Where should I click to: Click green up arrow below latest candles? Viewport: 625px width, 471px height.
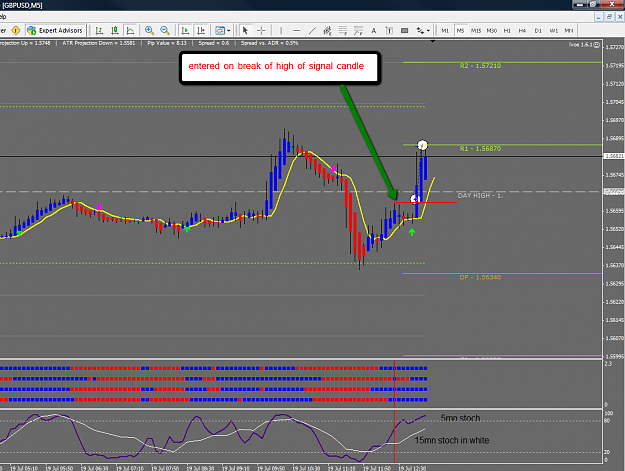point(412,232)
